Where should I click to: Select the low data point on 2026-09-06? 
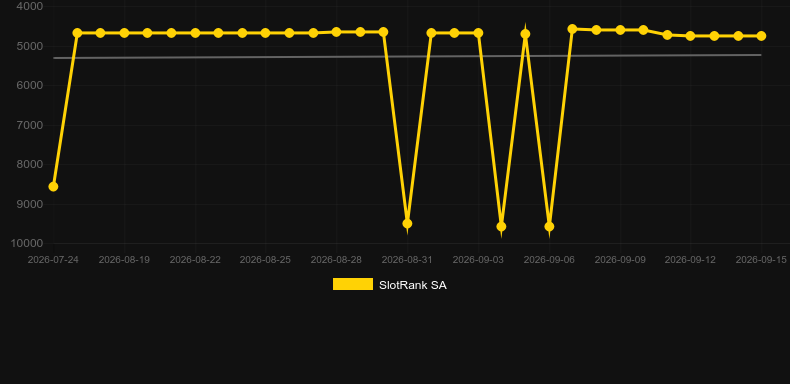tap(549, 227)
